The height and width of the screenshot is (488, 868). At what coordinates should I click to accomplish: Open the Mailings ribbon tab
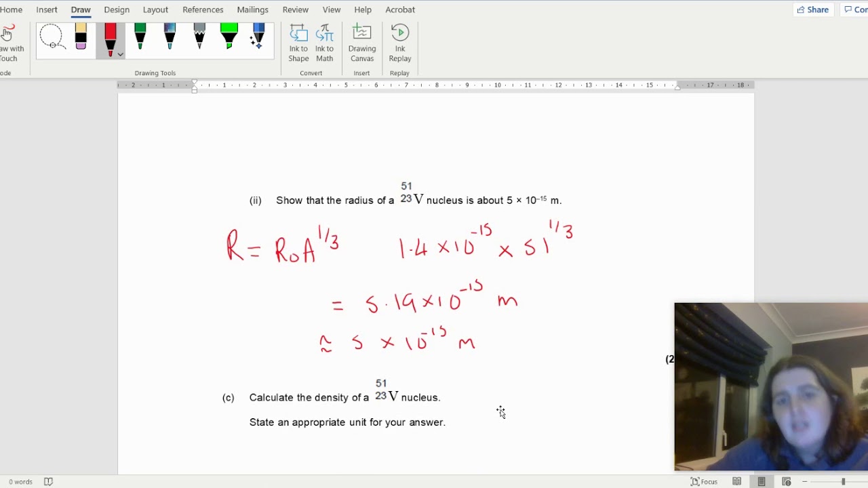[x=253, y=9]
